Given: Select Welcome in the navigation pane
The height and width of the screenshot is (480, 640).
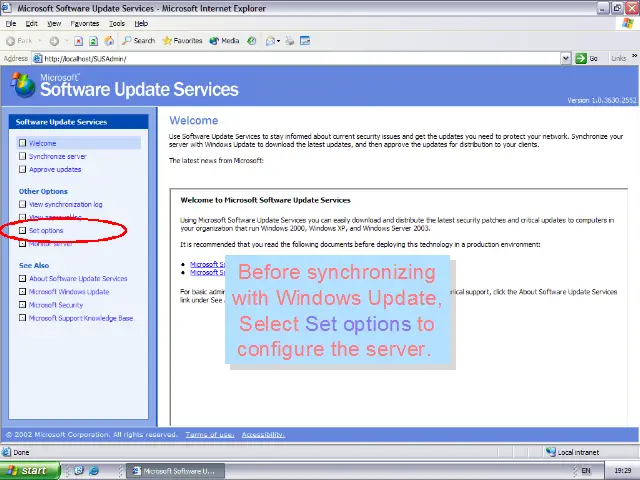Looking at the screenshot, I should click(x=42, y=143).
